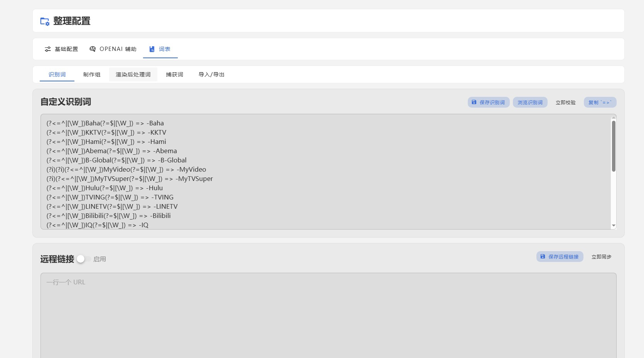Click the TVING rule line
Viewport: 644px width, 358px height.
(x=110, y=197)
